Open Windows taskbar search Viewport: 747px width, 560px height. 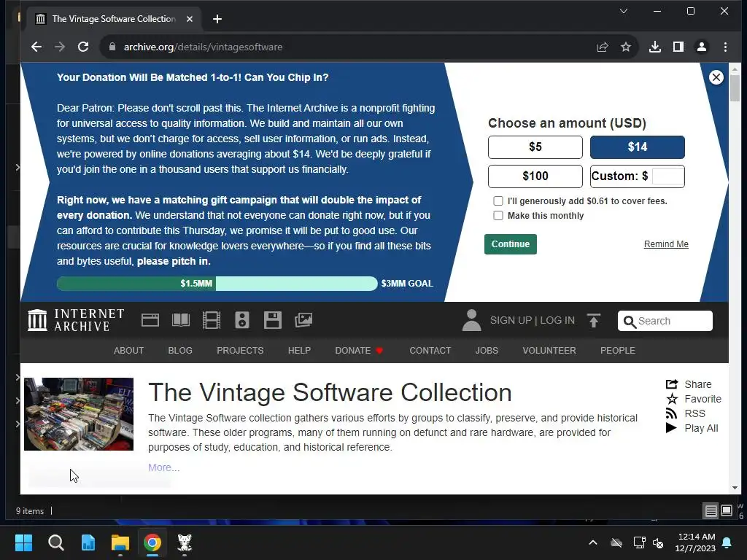[x=55, y=542]
